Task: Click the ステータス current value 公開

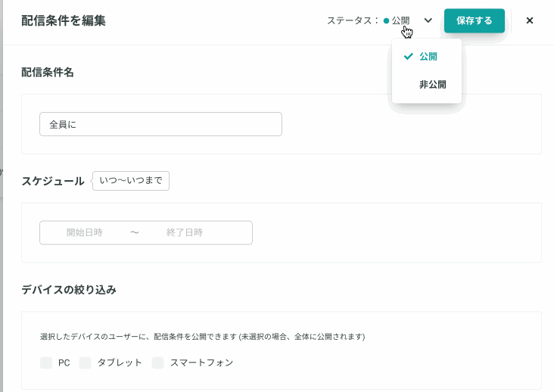Action: 400,21
